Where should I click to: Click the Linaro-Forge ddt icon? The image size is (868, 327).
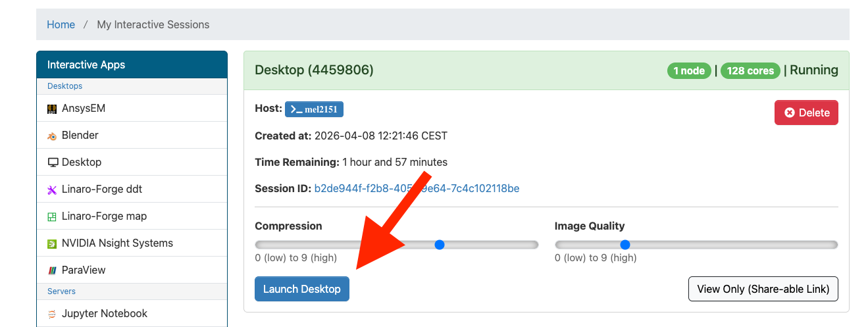click(x=53, y=189)
